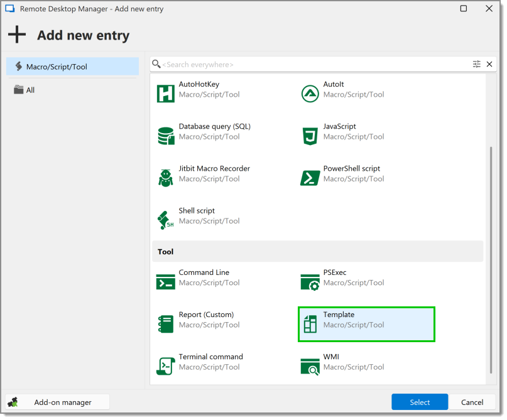Choose the PSExec tool icon
The height and width of the screenshot is (420, 507).
(310, 282)
